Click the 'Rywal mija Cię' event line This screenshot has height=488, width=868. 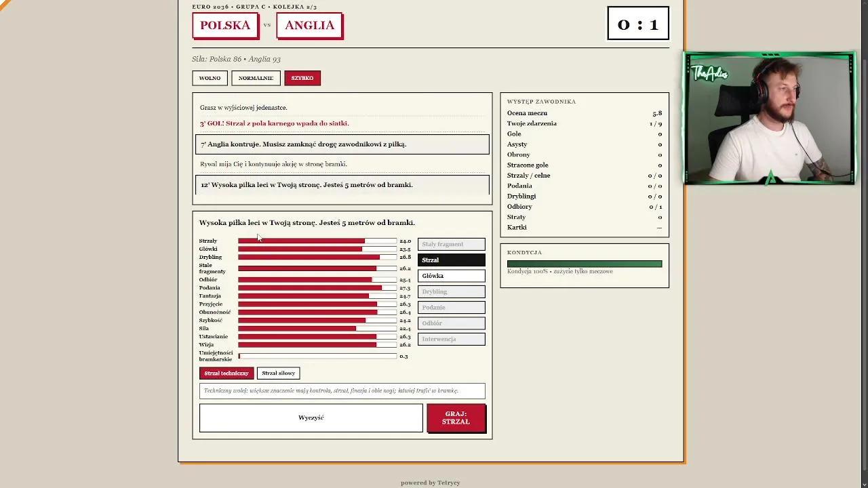(x=273, y=164)
